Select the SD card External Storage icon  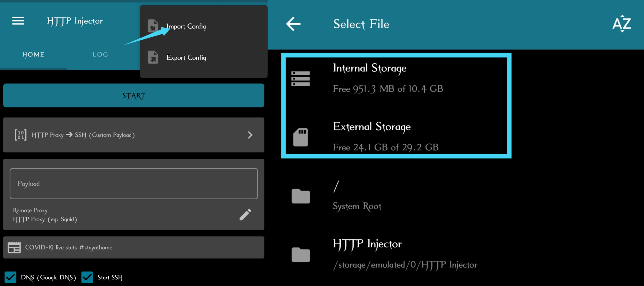point(300,137)
